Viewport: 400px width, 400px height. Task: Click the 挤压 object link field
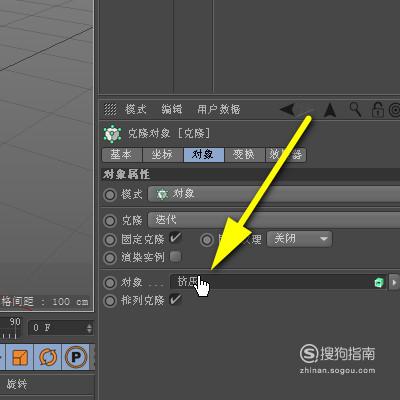click(278, 283)
